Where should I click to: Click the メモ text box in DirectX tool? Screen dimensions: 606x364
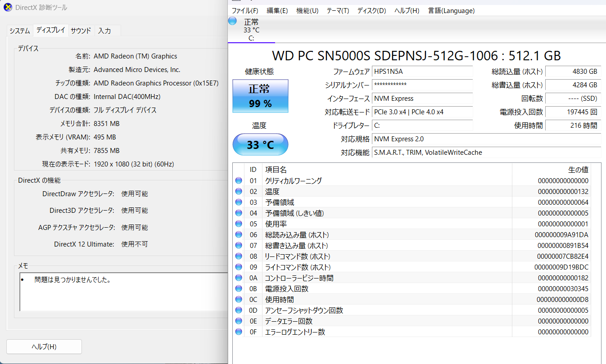[x=124, y=292]
